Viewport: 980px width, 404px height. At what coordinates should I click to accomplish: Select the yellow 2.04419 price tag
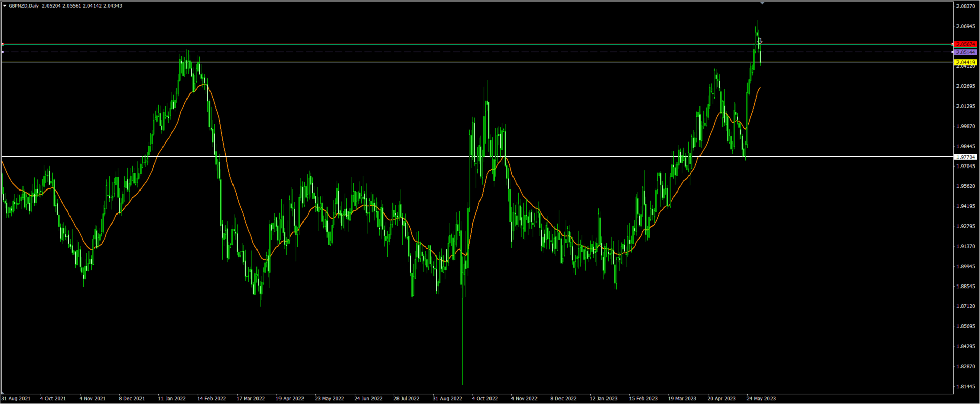click(965, 62)
